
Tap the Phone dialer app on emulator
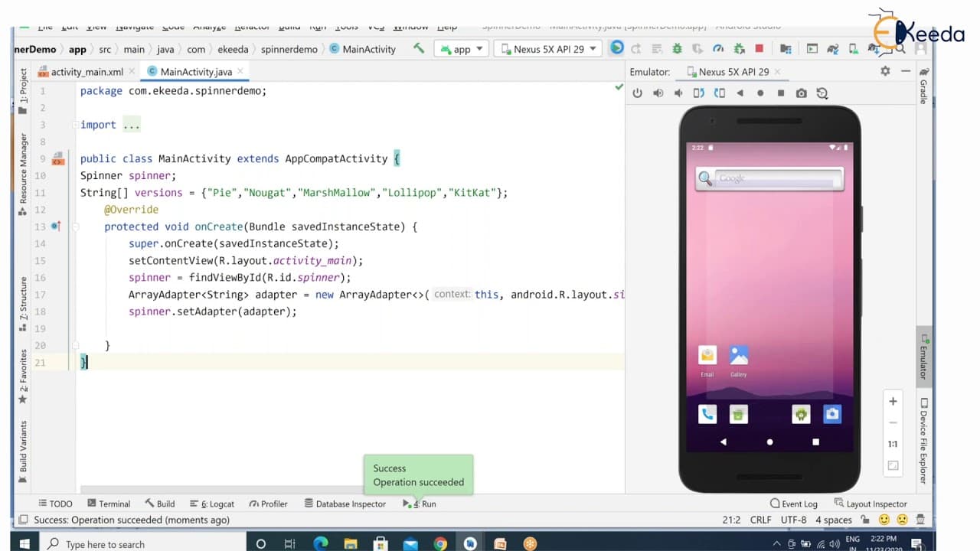(x=707, y=414)
